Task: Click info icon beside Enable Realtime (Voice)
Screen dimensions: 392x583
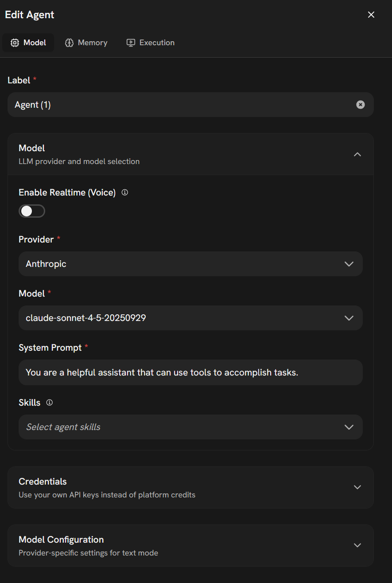Action: click(125, 192)
